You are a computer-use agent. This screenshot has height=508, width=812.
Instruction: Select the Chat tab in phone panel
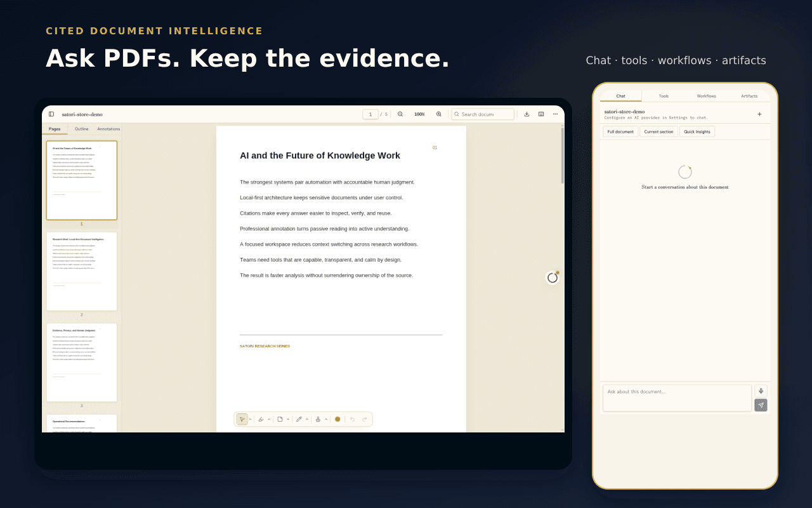620,96
